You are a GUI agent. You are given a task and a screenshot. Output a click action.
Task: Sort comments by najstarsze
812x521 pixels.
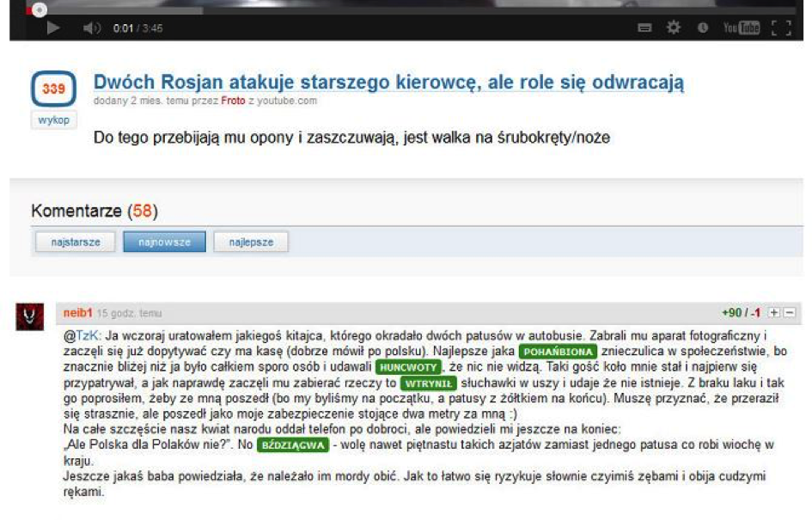coord(74,242)
